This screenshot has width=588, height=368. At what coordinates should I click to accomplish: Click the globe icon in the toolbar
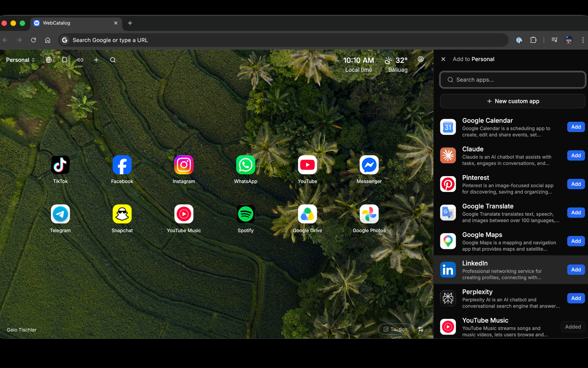point(49,60)
